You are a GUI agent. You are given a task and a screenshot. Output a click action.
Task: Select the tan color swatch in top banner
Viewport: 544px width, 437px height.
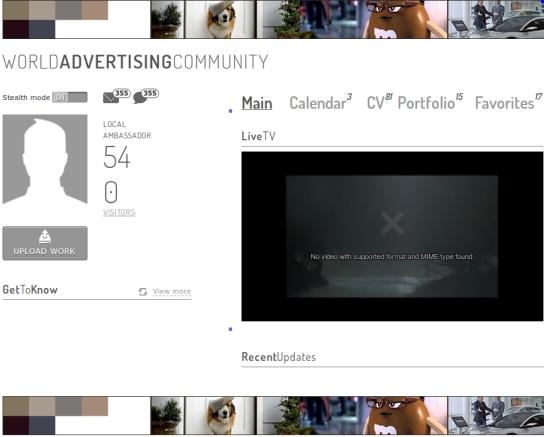[95, 10]
